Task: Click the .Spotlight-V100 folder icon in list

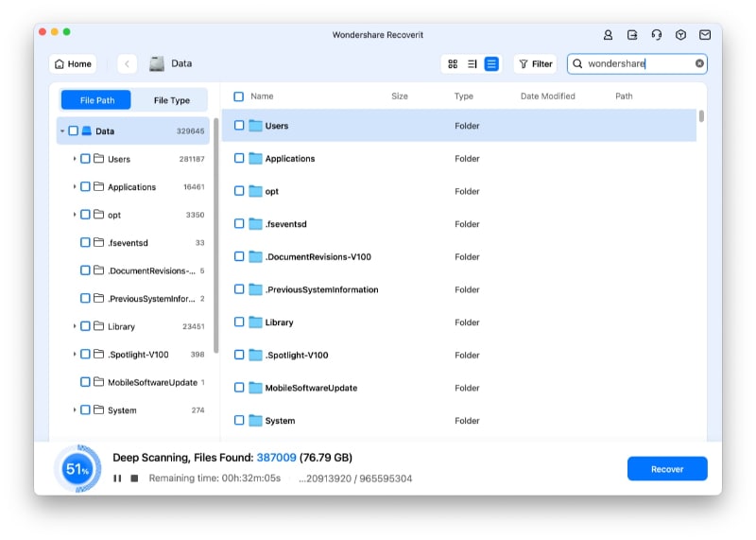Action: pyautogui.click(x=255, y=355)
